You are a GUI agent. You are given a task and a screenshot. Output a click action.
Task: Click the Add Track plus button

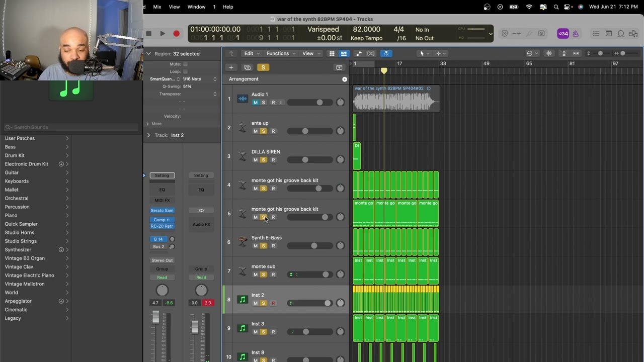(231, 67)
